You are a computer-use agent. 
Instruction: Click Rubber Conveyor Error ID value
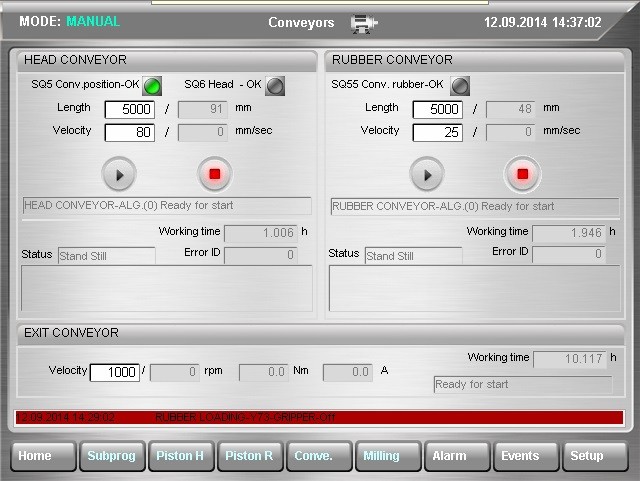pyautogui.click(x=569, y=254)
